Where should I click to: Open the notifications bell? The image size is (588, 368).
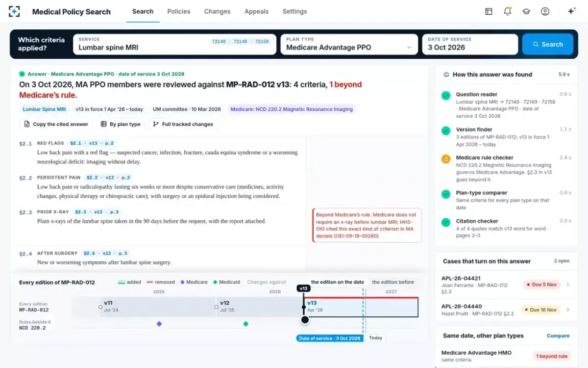(508, 11)
